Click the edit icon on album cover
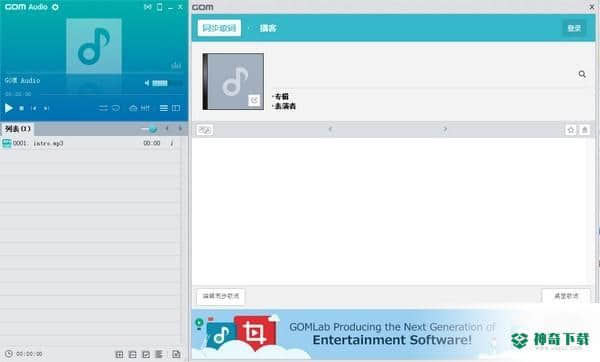The image size is (600, 362). pos(254,100)
